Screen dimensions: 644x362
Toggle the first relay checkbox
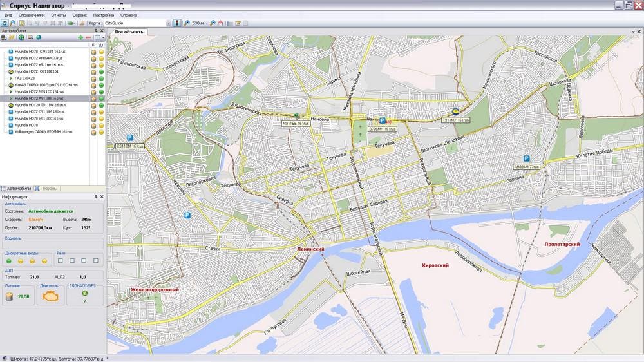60,261
